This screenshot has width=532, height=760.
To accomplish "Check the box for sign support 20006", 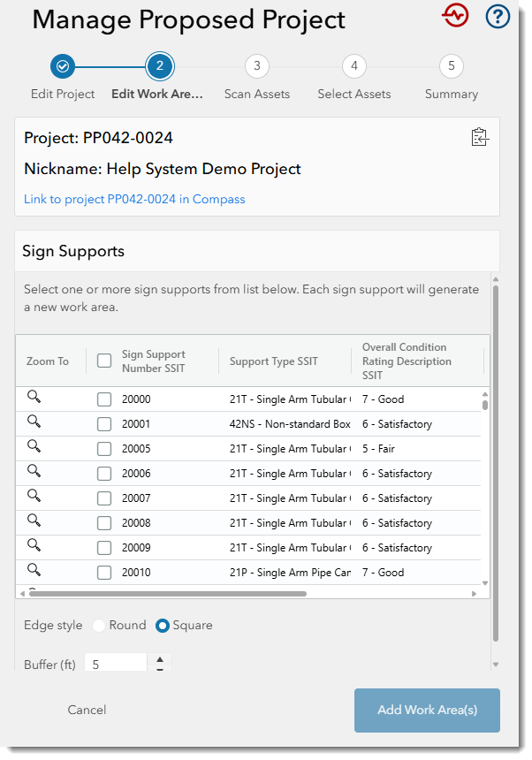I will (x=104, y=474).
